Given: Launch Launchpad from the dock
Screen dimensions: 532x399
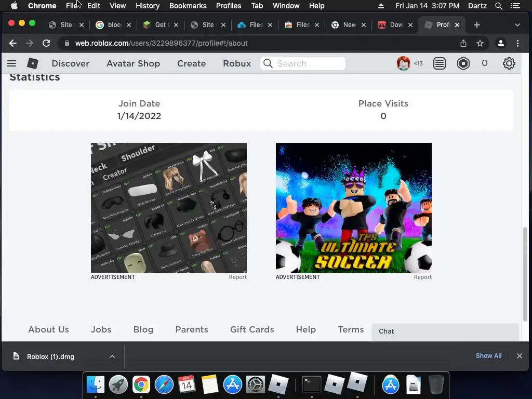Looking at the screenshot, I should point(118,384).
